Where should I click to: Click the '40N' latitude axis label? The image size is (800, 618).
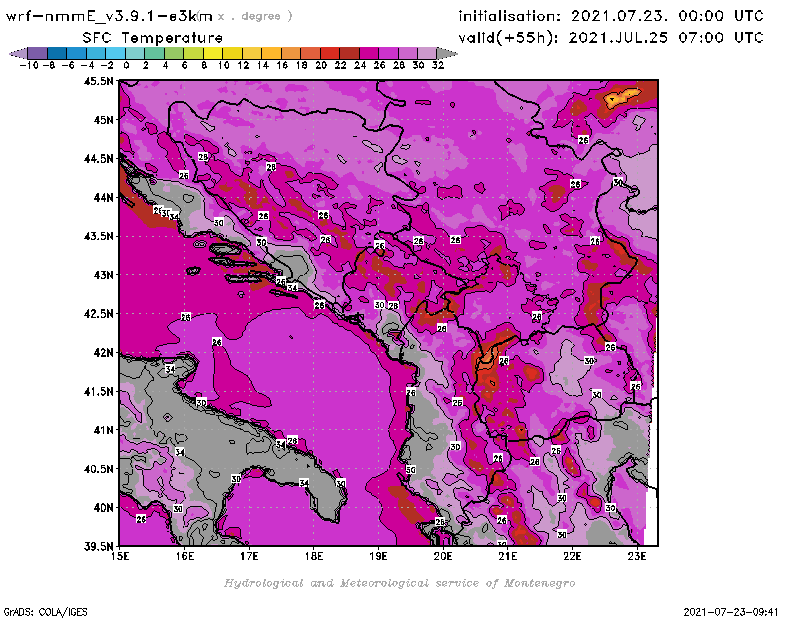click(103, 508)
